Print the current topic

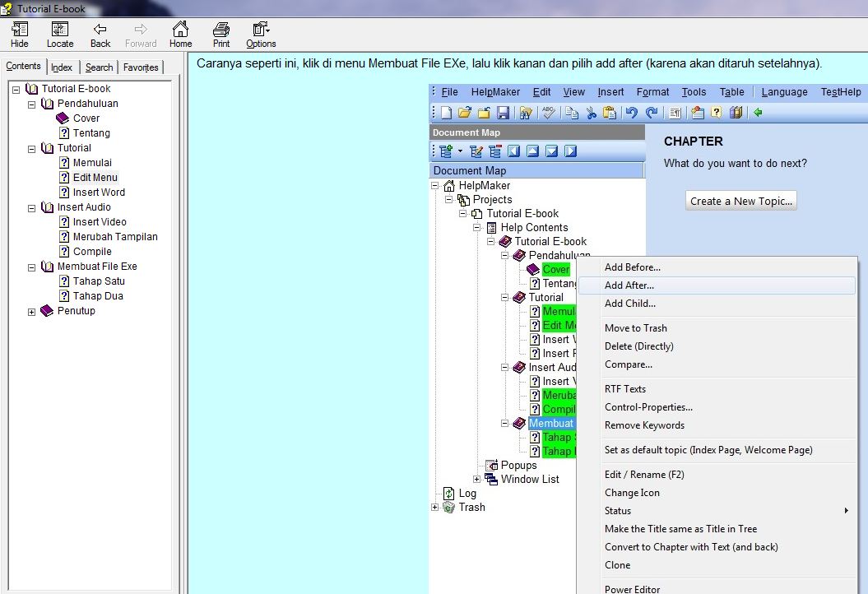(x=220, y=35)
